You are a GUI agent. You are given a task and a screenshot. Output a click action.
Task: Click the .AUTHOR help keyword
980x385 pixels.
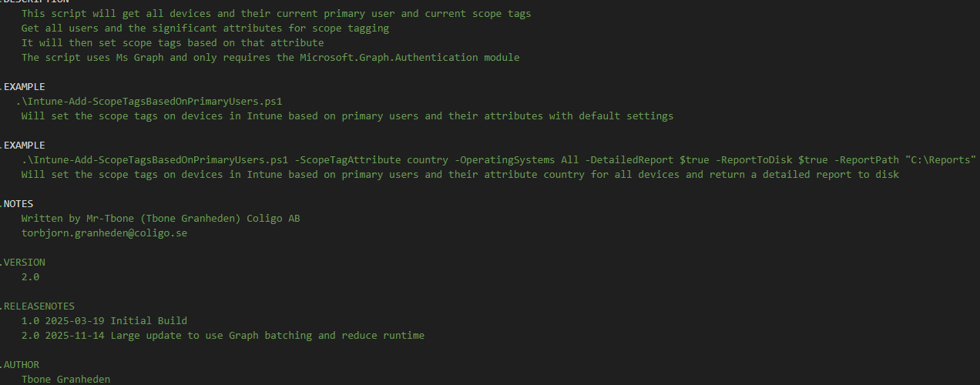(20, 365)
